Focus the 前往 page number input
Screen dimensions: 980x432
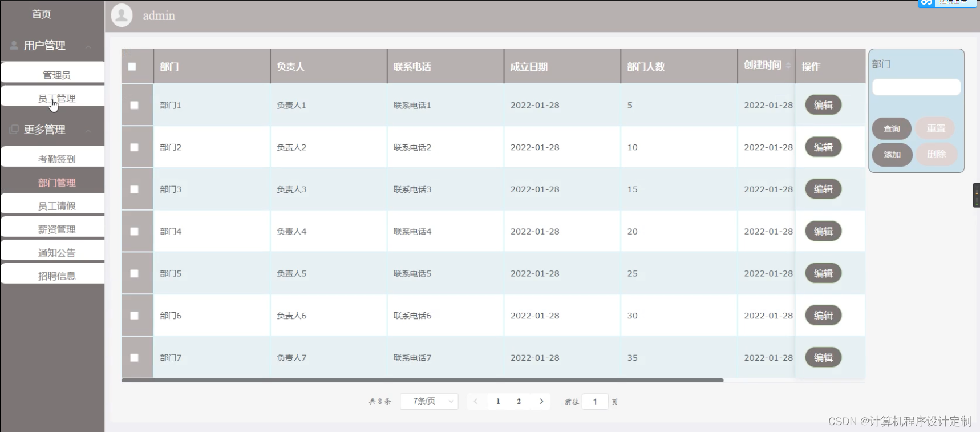click(x=595, y=401)
